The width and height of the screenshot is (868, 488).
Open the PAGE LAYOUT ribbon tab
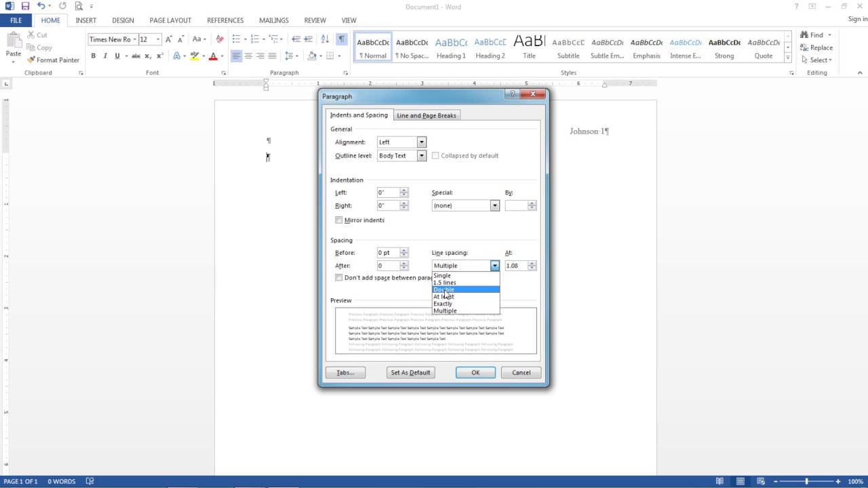pos(170,20)
